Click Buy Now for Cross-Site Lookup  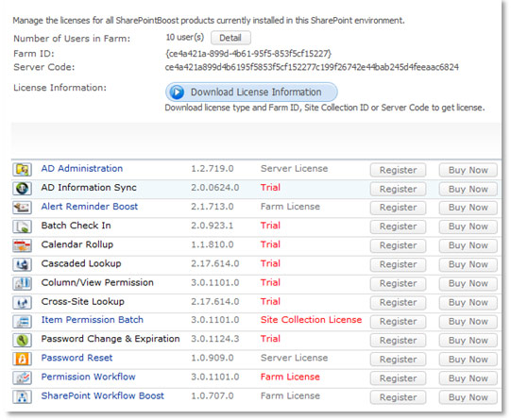pyautogui.click(x=468, y=302)
